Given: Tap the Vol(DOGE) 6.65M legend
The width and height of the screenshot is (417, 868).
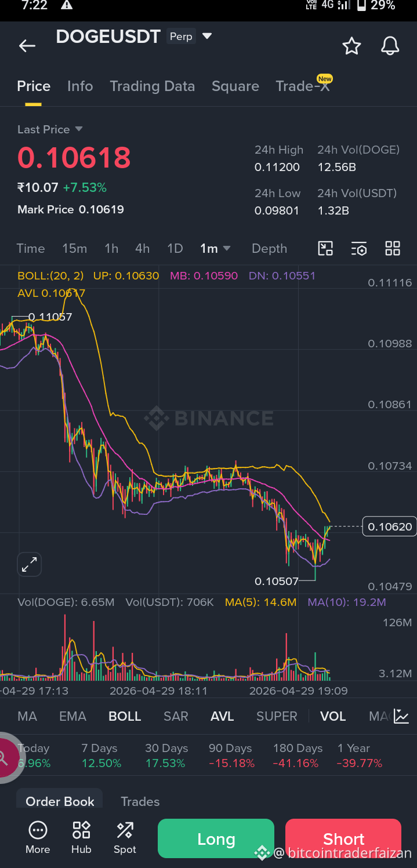Looking at the screenshot, I should pyautogui.click(x=66, y=602).
